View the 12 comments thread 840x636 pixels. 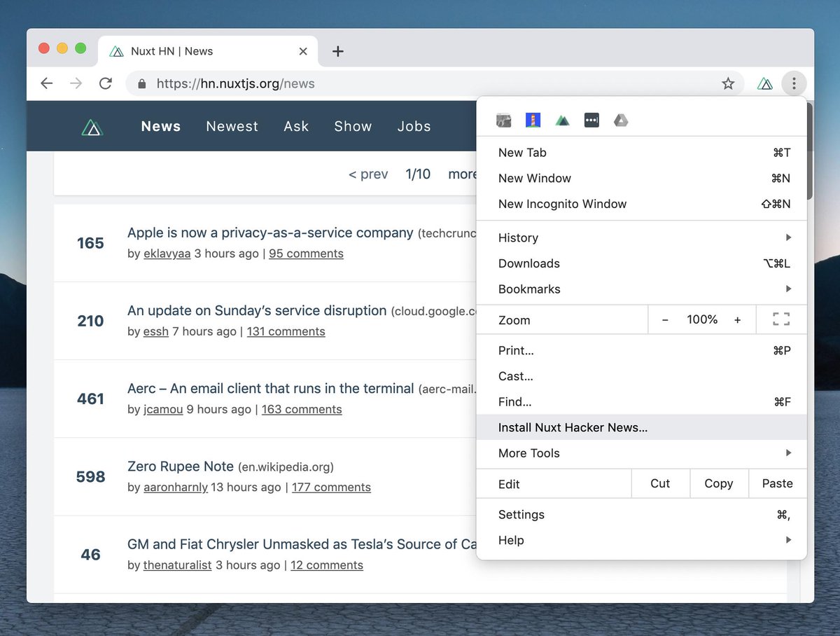point(327,565)
